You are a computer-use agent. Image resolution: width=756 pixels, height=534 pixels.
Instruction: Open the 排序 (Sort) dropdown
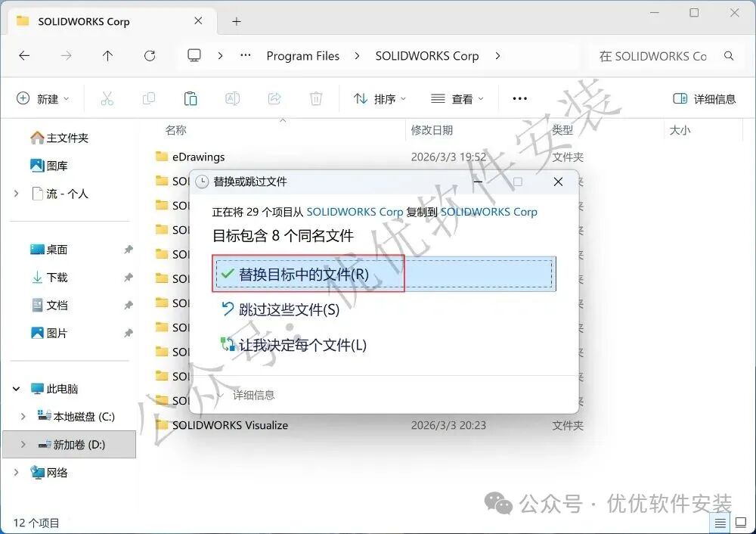coord(380,99)
